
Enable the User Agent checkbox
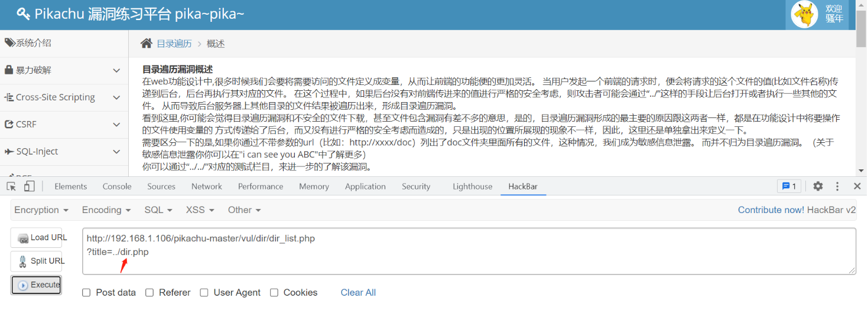[x=204, y=293]
